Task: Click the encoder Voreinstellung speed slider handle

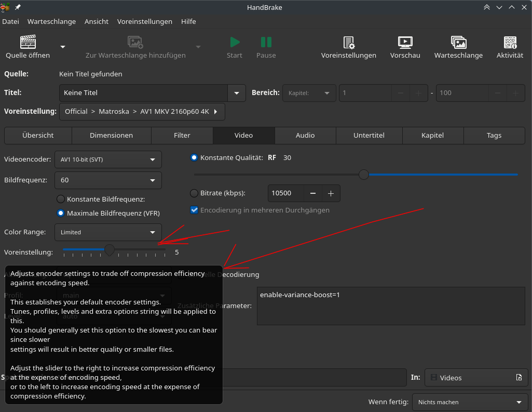Action: (109, 250)
